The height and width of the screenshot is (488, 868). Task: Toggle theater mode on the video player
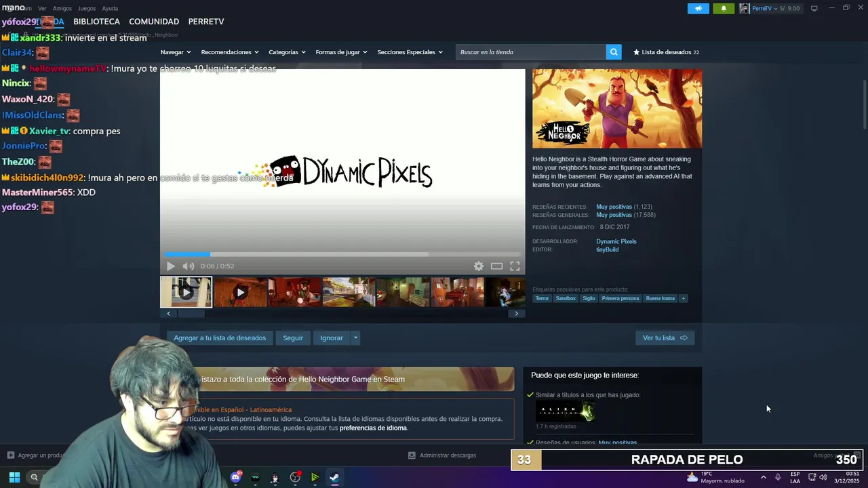[497, 266]
